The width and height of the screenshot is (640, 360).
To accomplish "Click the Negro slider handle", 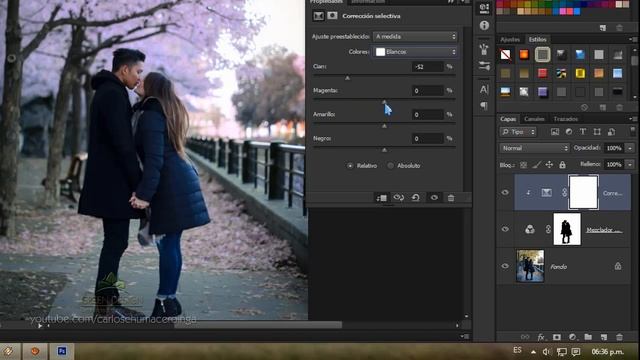I will tap(384, 150).
